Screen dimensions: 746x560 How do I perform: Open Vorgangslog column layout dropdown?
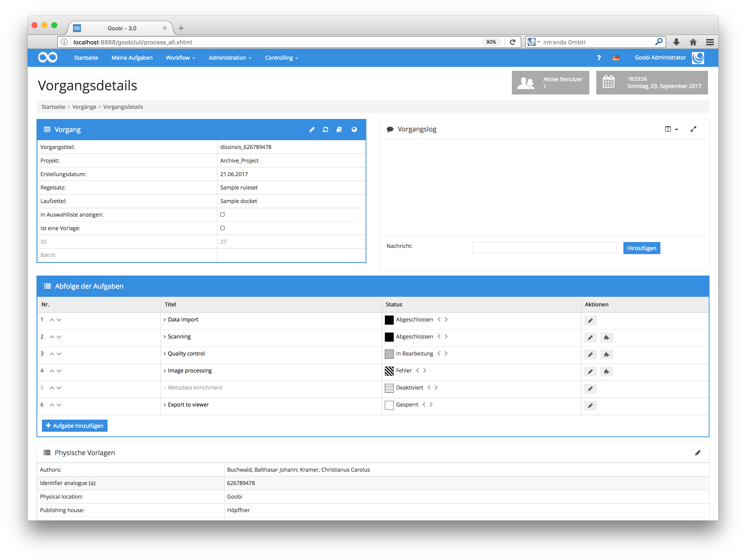pos(671,129)
